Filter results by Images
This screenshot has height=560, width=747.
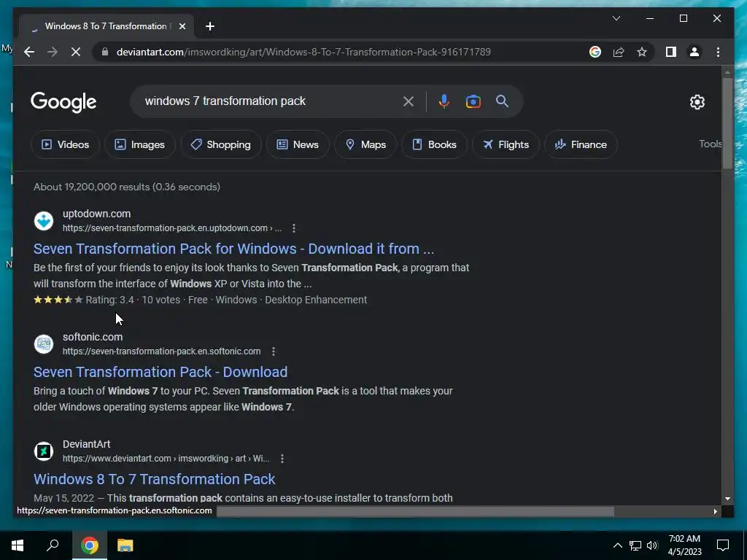click(139, 144)
